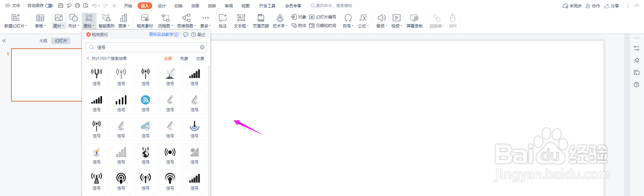Open the 会员专享 member exclusive tab
Screen dimensions: 644x196
coord(293,6)
